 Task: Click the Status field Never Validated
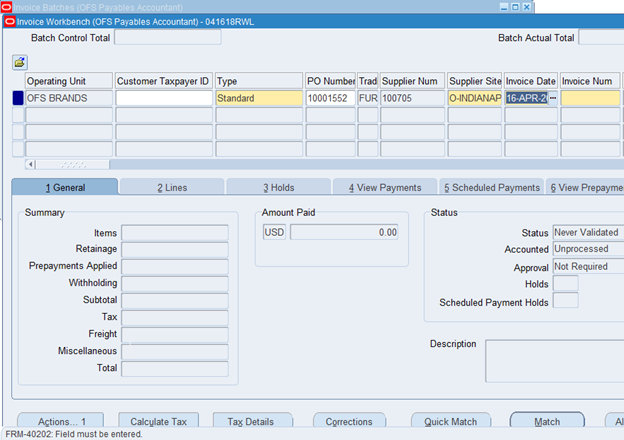point(589,232)
